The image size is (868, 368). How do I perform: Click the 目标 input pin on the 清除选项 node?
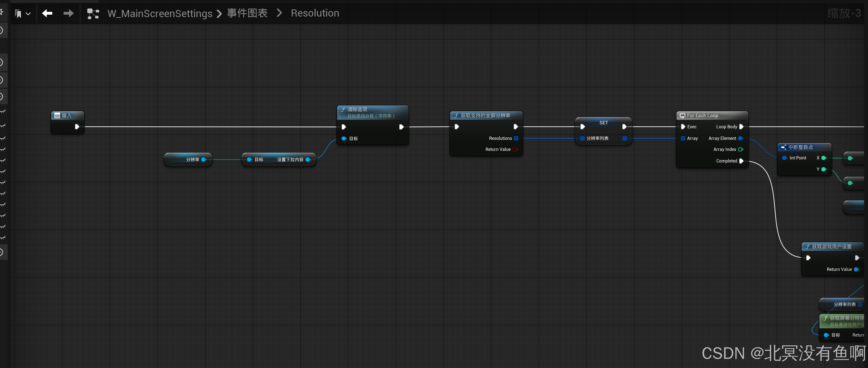pyautogui.click(x=344, y=138)
